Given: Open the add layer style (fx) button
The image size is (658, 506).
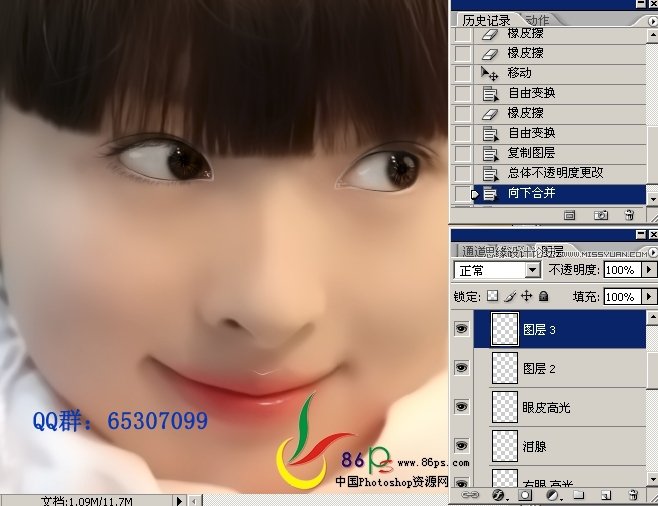Looking at the screenshot, I should point(498,496).
